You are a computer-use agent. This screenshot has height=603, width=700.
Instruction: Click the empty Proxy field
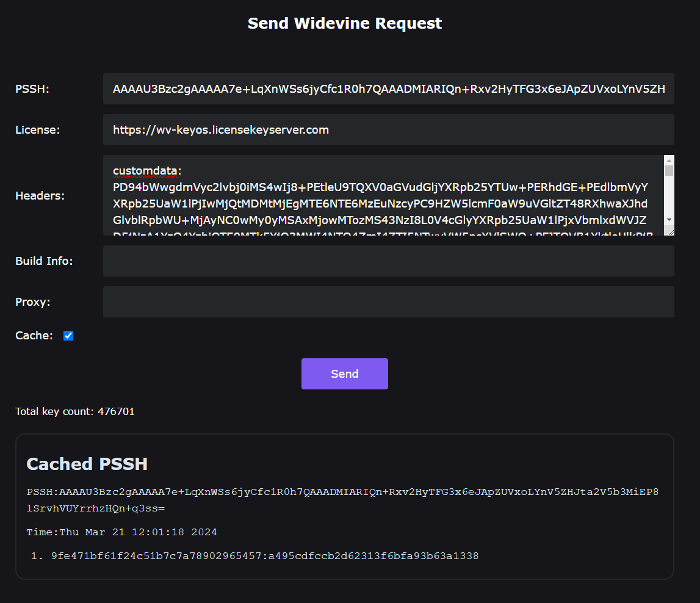(388, 301)
